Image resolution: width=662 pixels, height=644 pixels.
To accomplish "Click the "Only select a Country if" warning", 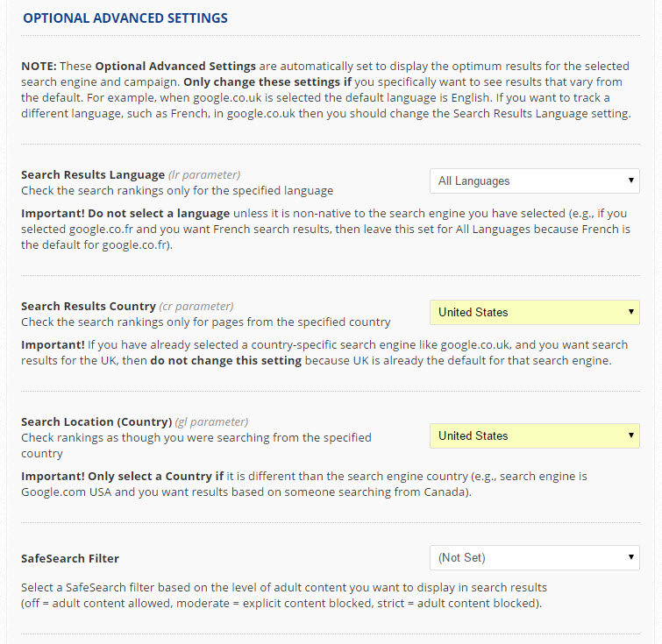I will 154,477.
